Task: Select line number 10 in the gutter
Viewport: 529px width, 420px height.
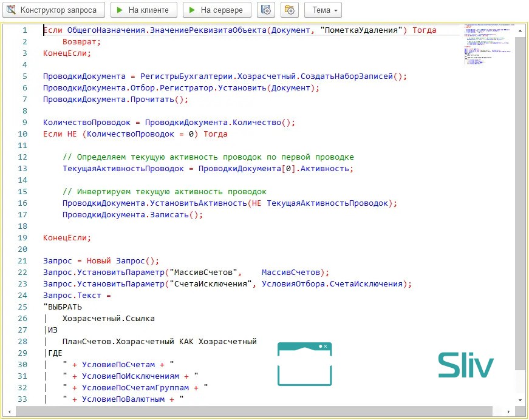Action: click(23, 134)
